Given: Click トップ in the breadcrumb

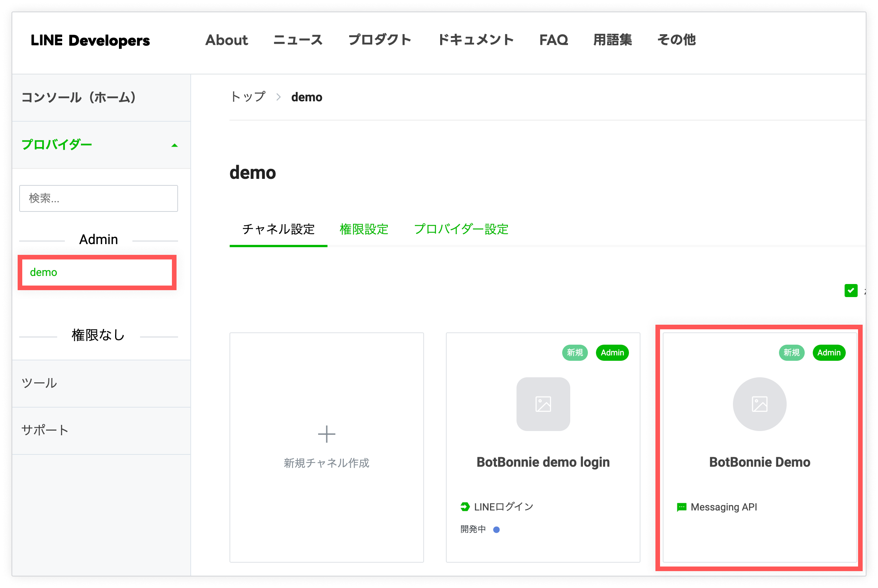Looking at the screenshot, I should pos(248,97).
